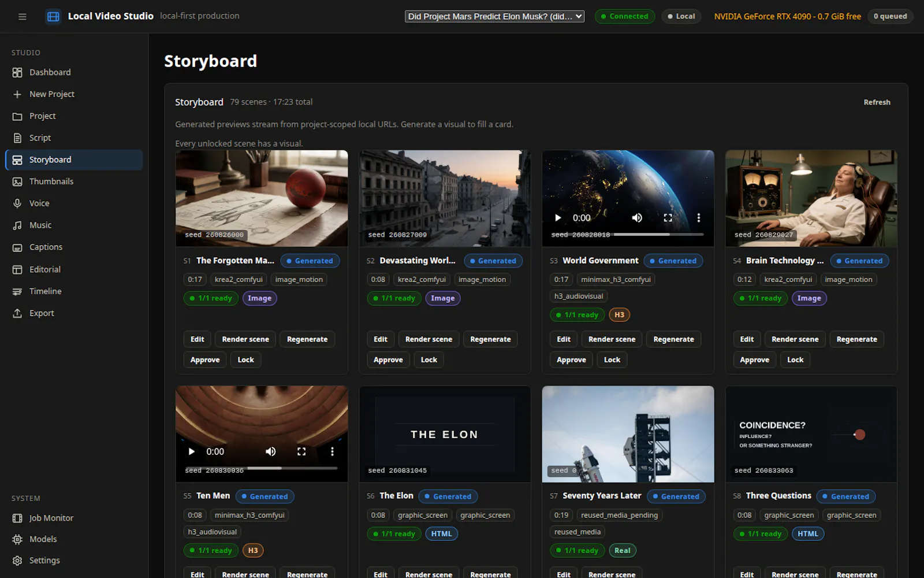
Task: Click the Music note icon
Action: [17, 225]
